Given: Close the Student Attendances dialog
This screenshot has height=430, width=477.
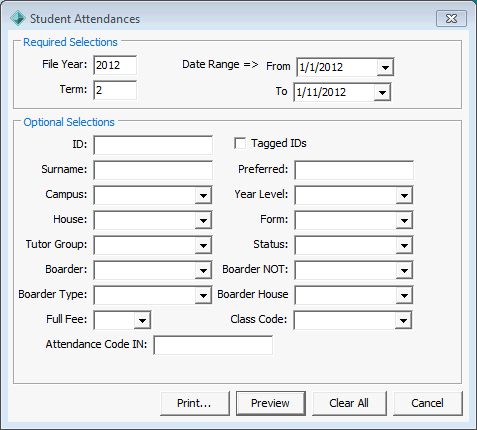Looking at the screenshot, I should [451, 18].
